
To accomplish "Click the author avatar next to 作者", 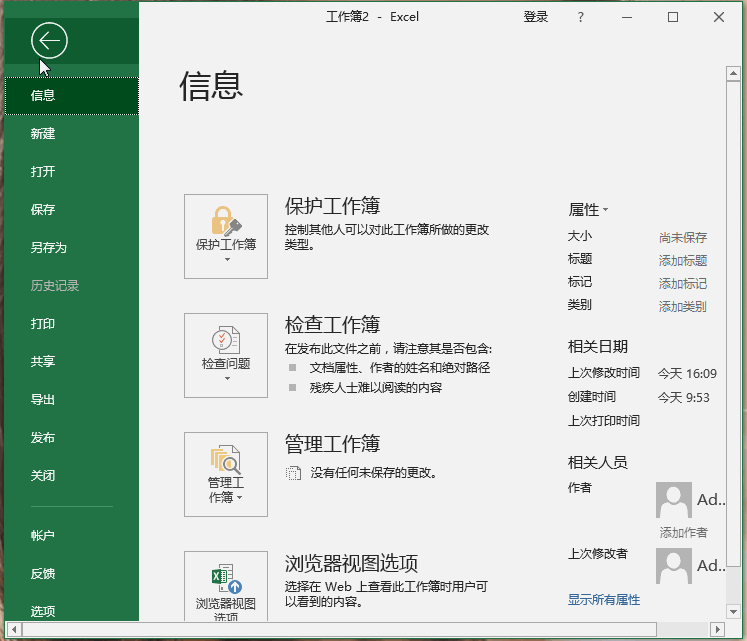I will click(674, 499).
